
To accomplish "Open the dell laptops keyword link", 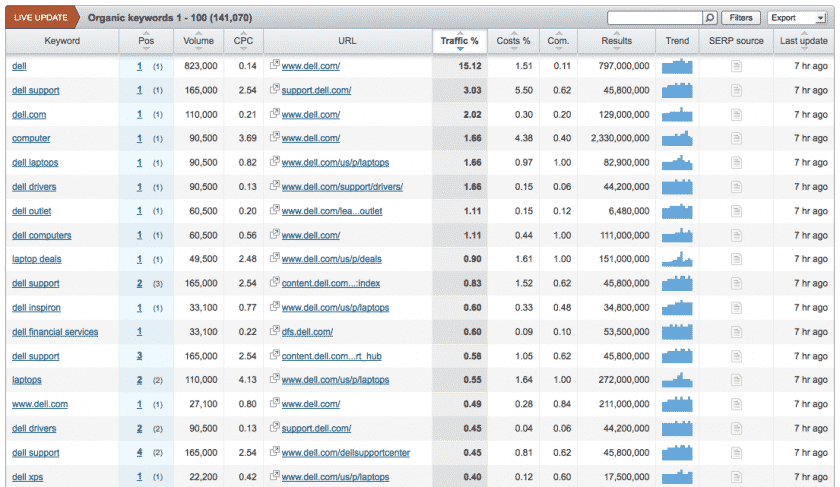I will (35, 162).
